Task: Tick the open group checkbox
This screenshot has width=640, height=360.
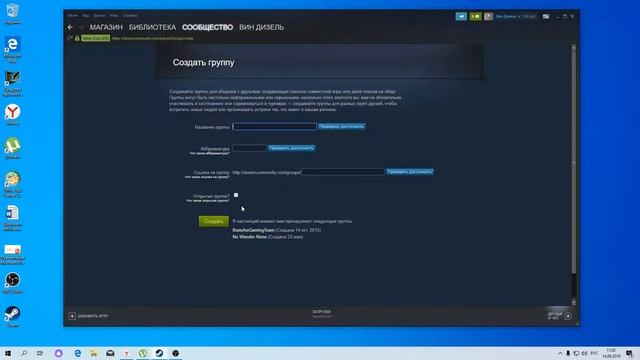Action: point(236,195)
